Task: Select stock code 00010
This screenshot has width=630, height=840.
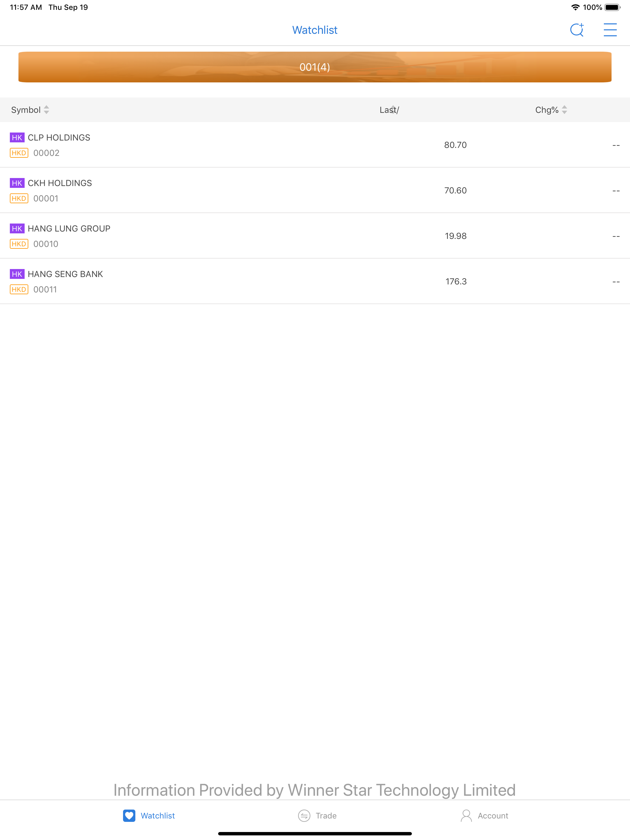Action: (x=46, y=244)
